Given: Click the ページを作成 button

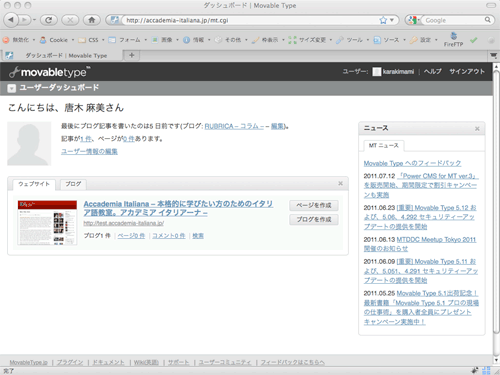Looking at the screenshot, I should pos(314,205).
